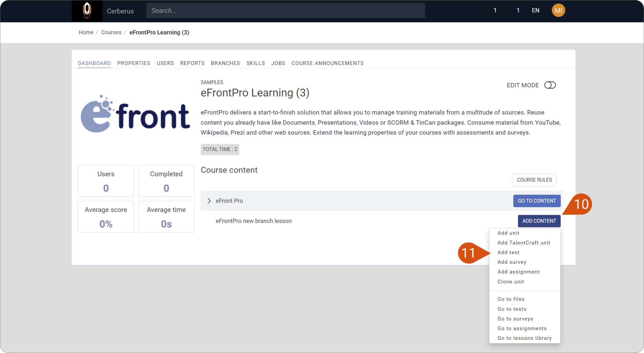Click the Average score card
This screenshot has width=644, height=353.
point(106,217)
